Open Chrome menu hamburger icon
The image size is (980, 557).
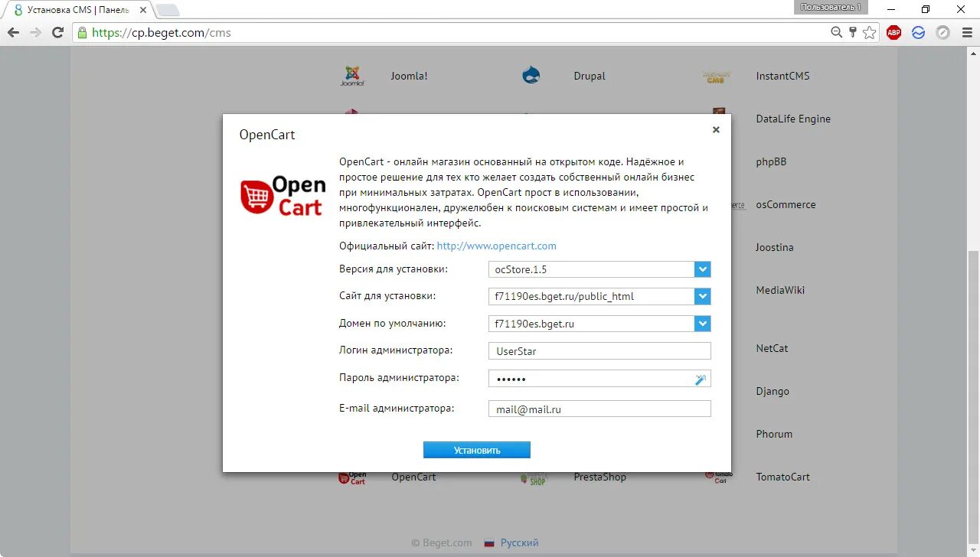click(x=965, y=32)
